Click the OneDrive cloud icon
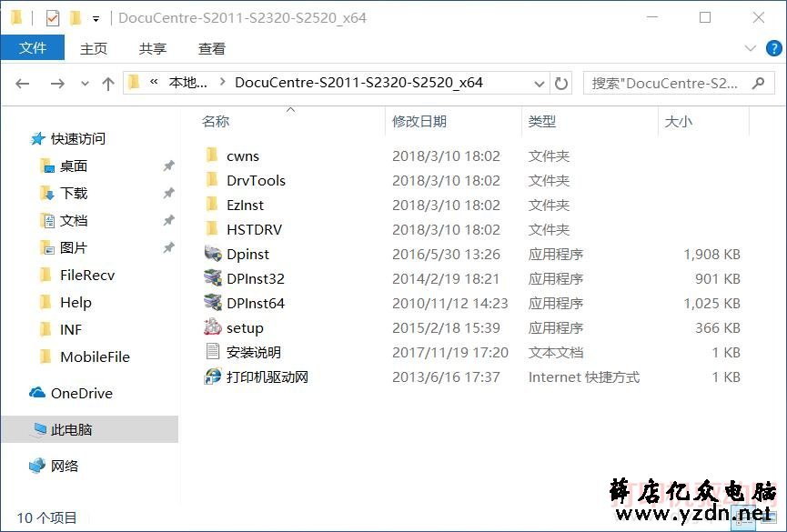This screenshot has height=532, width=787. click(37, 393)
